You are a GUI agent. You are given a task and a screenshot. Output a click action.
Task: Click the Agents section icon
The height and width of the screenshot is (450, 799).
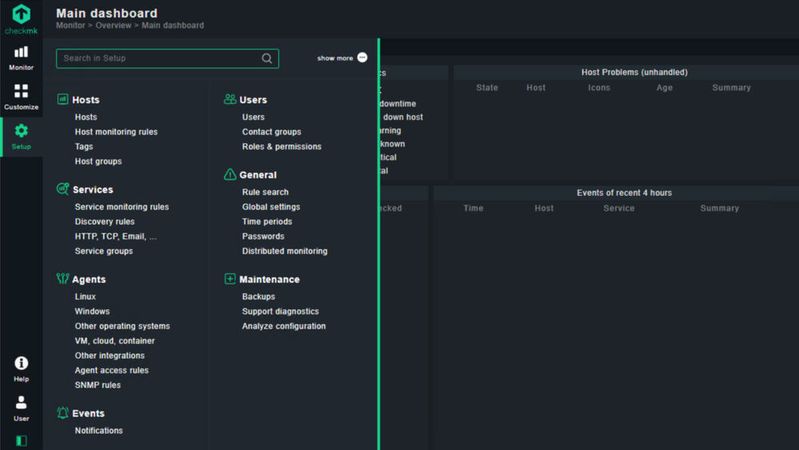pos(63,278)
